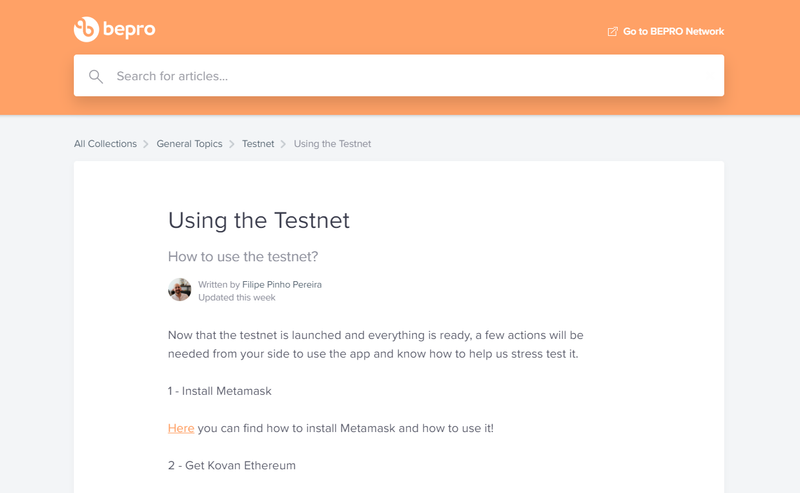800x493 pixels.
Task: Click the bepro wordmark text in the header
Action: click(128, 30)
